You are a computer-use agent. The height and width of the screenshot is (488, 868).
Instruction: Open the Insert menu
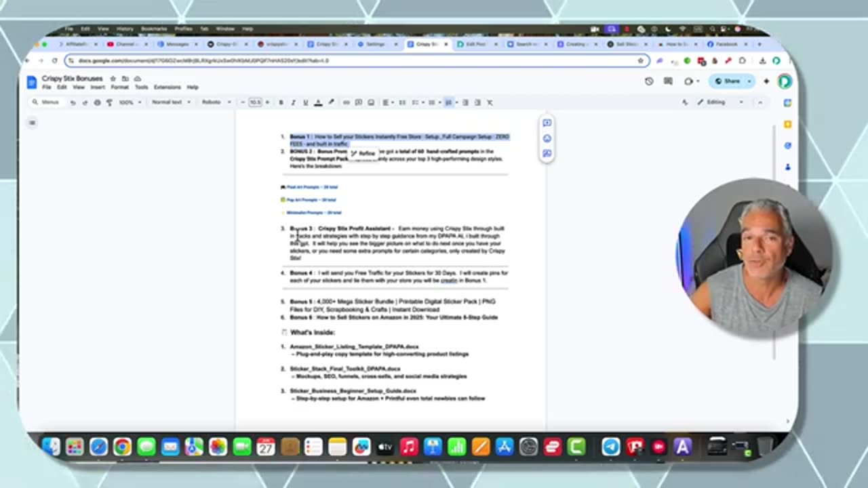(x=98, y=87)
